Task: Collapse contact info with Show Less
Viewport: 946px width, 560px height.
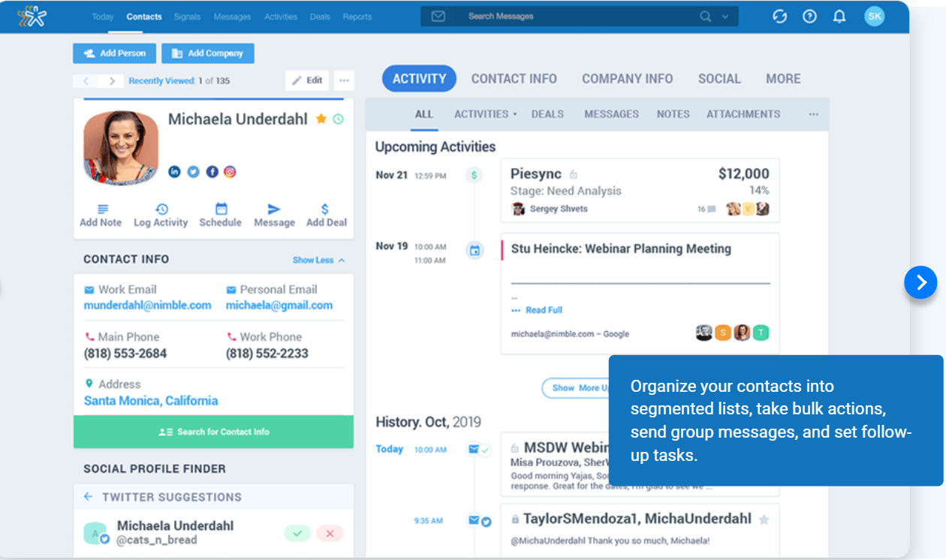Action: click(319, 260)
